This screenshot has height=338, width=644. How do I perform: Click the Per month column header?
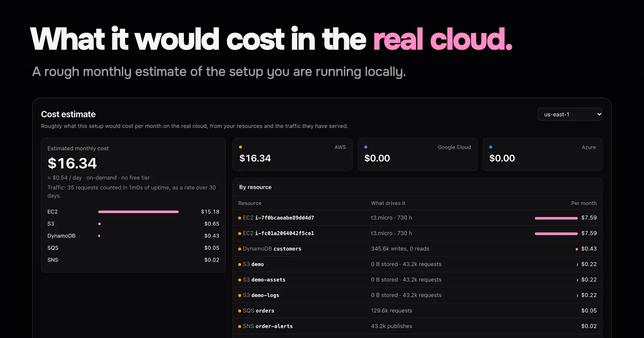click(584, 203)
